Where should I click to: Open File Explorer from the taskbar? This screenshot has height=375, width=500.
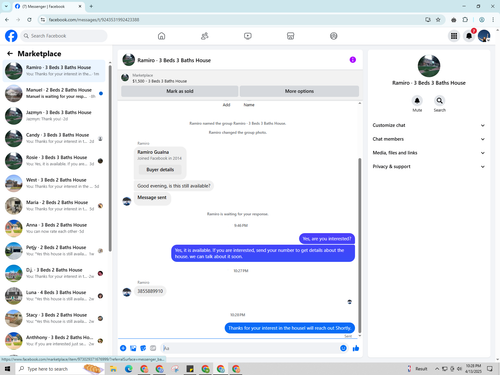pos(113,369)
